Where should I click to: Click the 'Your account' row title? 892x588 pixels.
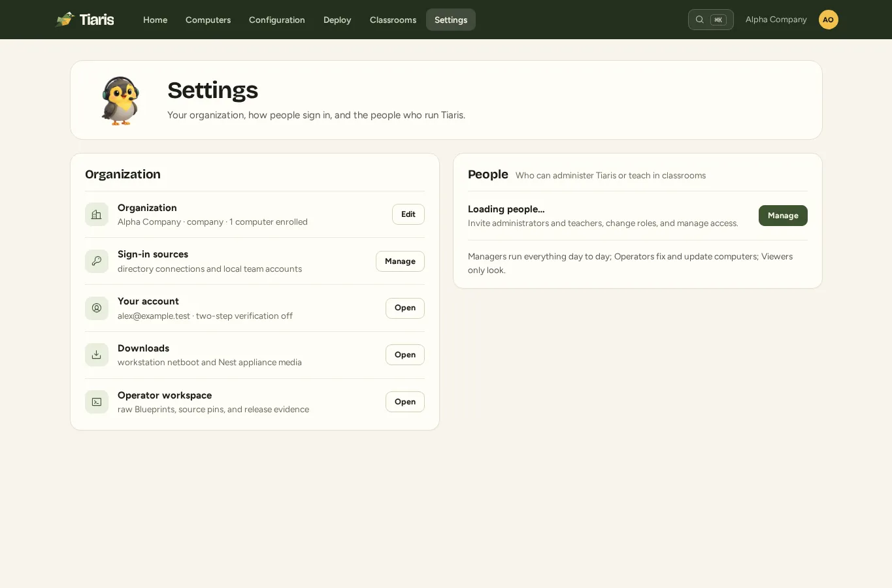[x=148, y=301]
